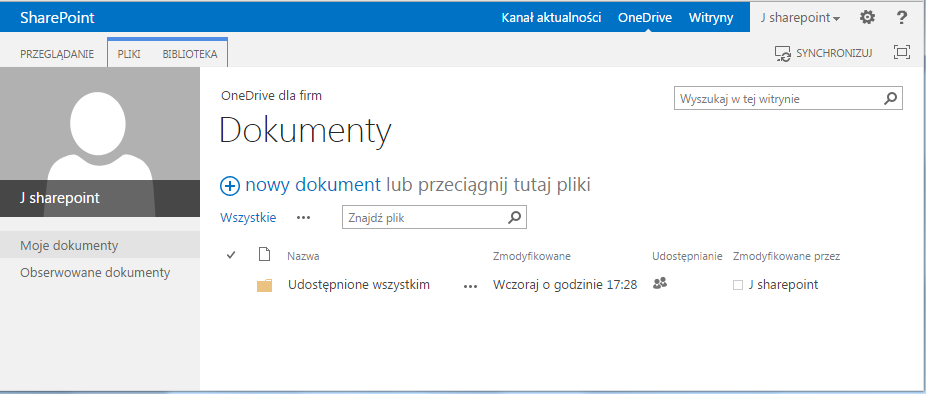Image resolution: width=926 pixels, height=394 pixels.
Task: Toggle checkbox next to J sharepoint
Action: pos(738,285)
